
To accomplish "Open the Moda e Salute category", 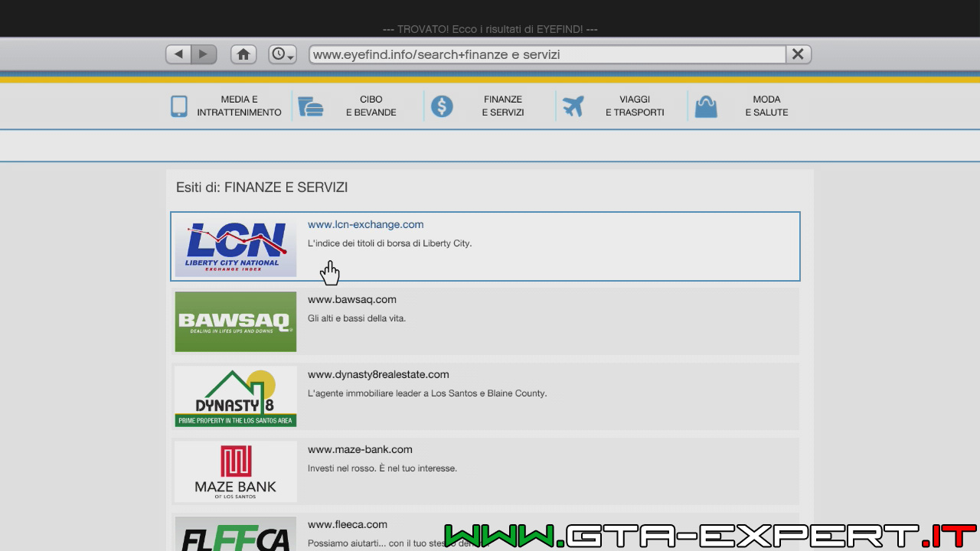I will 766,106.
